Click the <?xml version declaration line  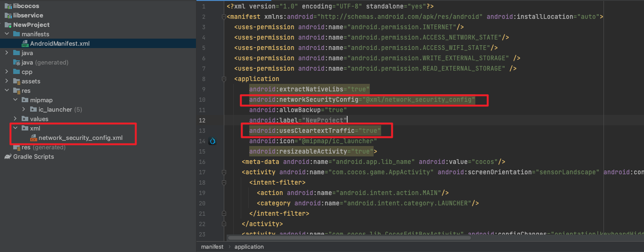(x=330, y=7)
